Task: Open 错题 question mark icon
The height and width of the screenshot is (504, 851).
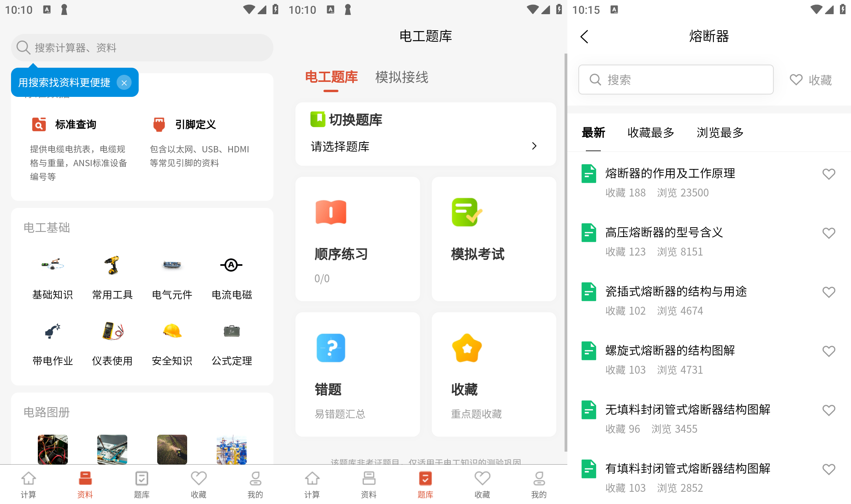Action: 331,348
